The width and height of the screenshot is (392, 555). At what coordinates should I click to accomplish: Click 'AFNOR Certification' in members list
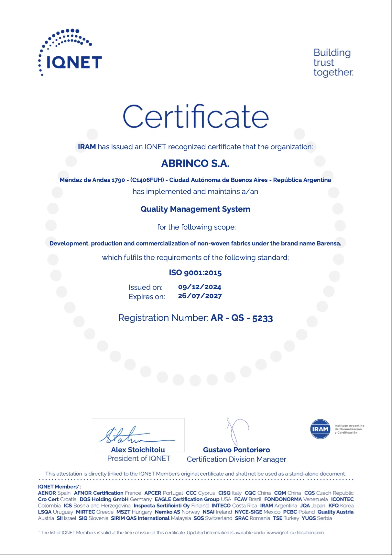99,493
